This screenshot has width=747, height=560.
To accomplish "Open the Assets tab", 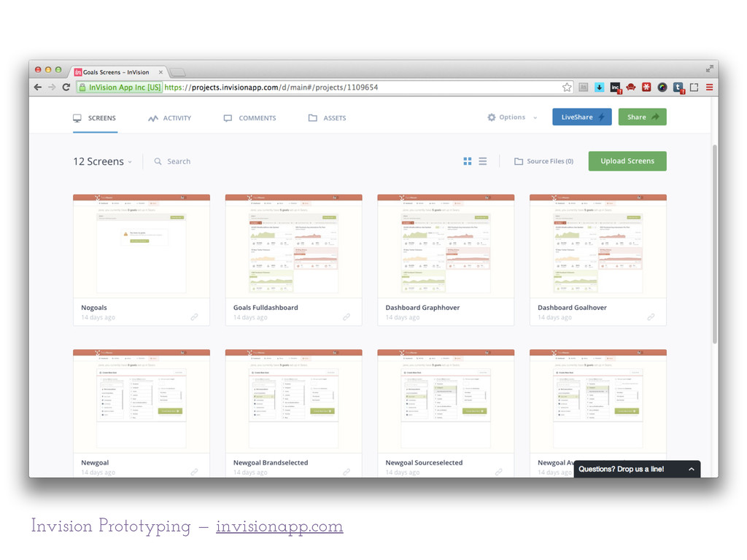I will point(327,118).
